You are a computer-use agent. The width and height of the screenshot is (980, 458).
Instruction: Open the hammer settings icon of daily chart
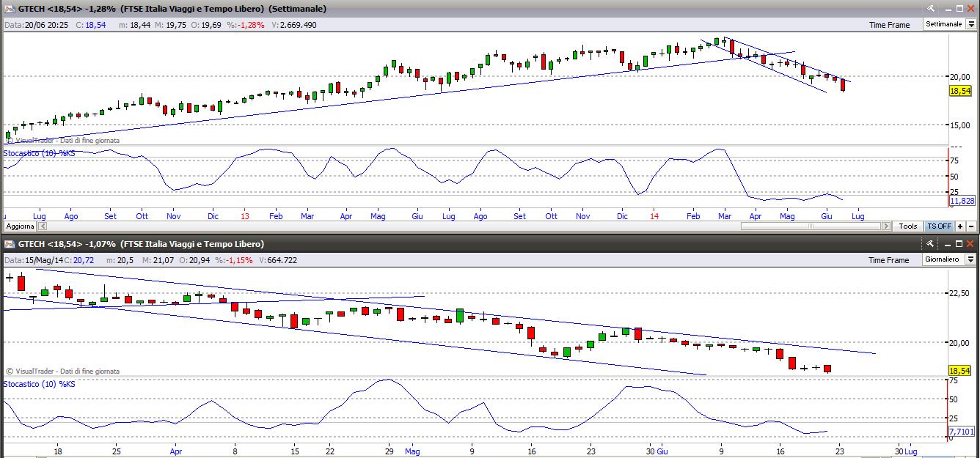pos(931,244)
